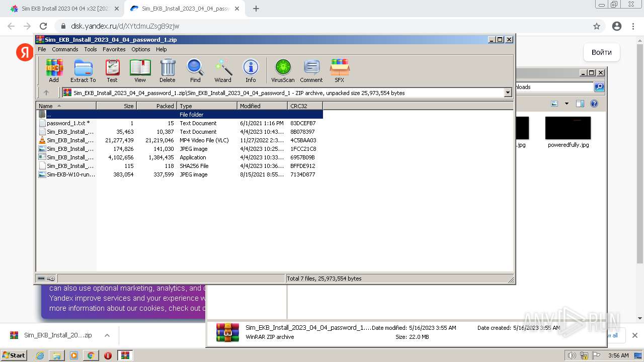Bookmark this page with the star icon
Image resolution: width=644 pixels, height=362 pixels.
coord(597,26)
